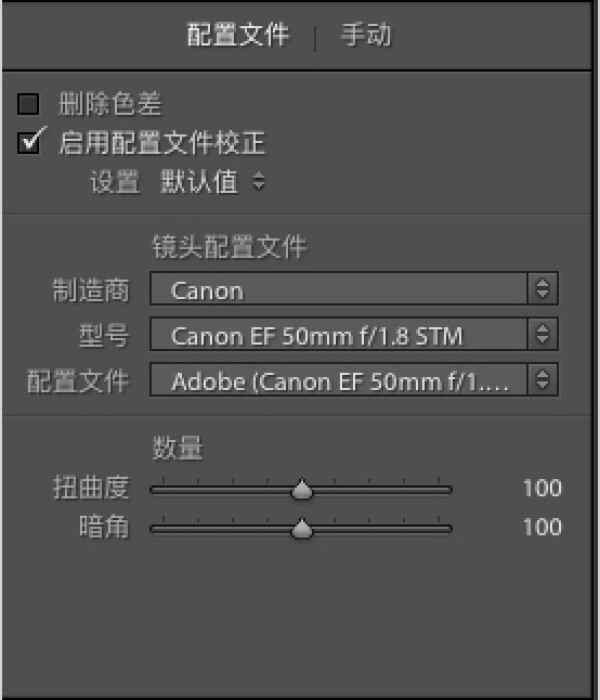
Task: Click the 扭曲度 label
Action: click(x=91, y=488)
